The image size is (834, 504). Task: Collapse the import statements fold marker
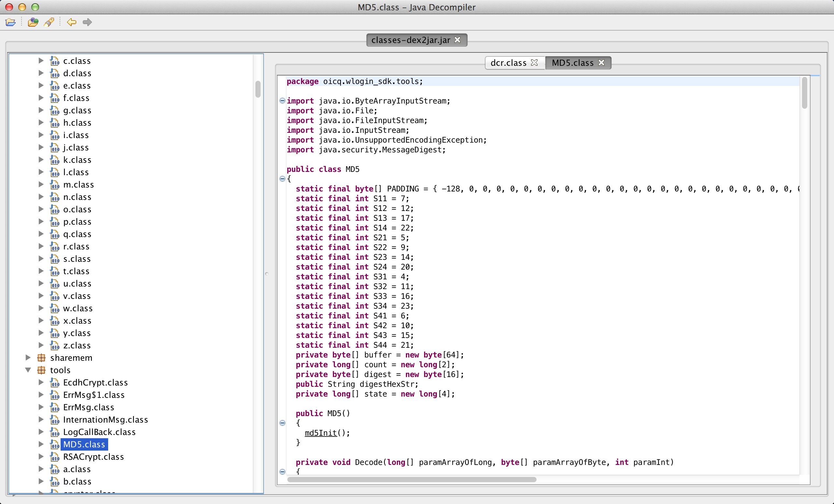click(282, 101)
